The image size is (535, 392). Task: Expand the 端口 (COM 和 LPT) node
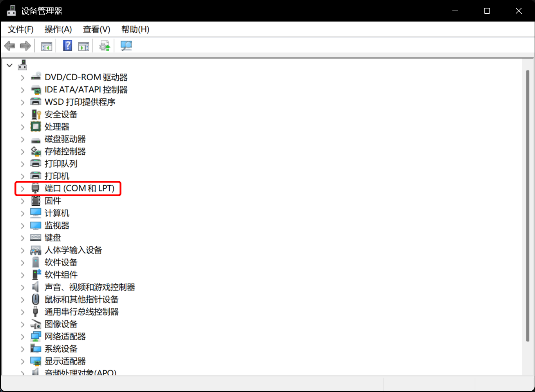point(23,189)
